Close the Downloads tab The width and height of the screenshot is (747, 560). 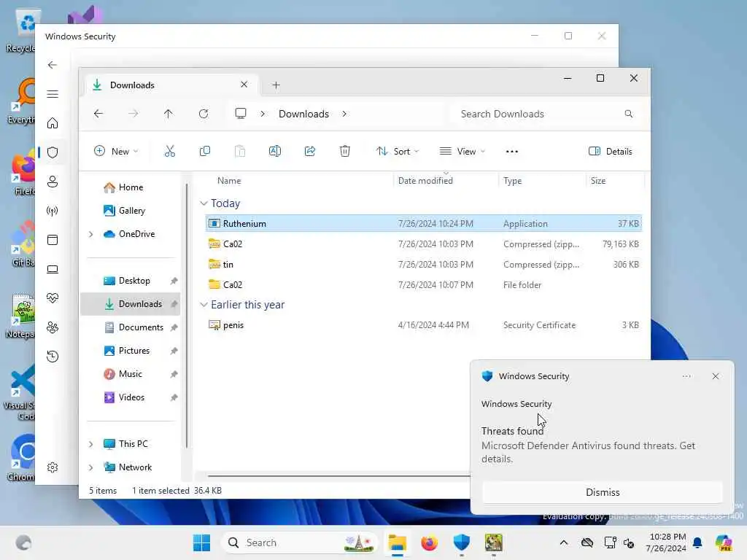(x=244, y=85)
